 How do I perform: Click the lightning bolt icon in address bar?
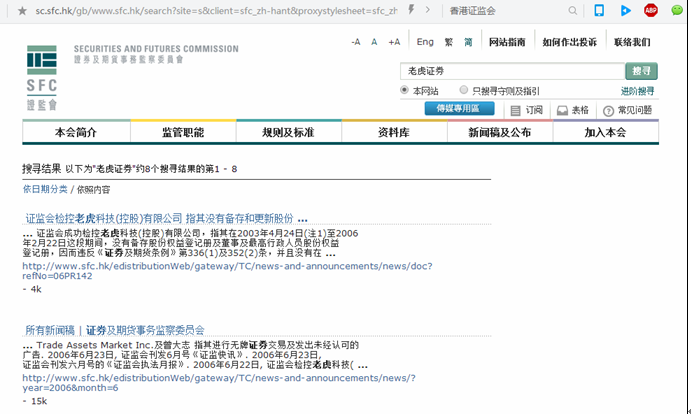tap(413, 10)
